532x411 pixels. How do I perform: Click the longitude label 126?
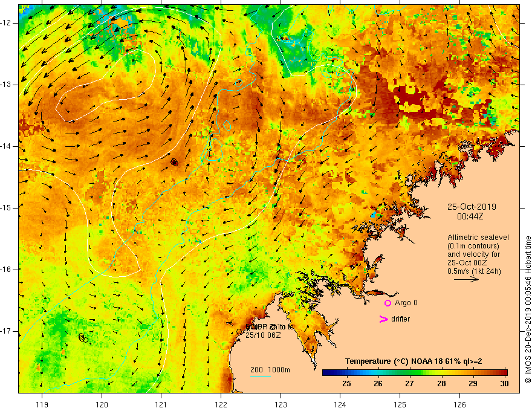point(459,404)
